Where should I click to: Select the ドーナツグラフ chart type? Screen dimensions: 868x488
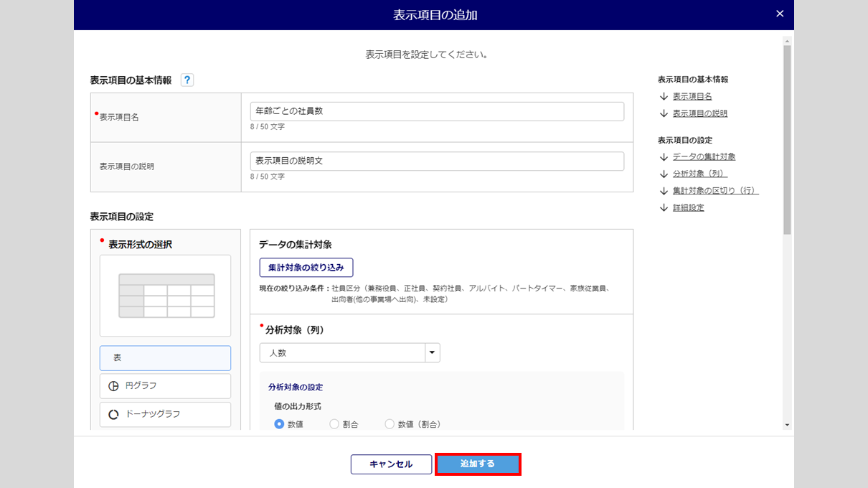pyautogui.click(x=165, y=414)
